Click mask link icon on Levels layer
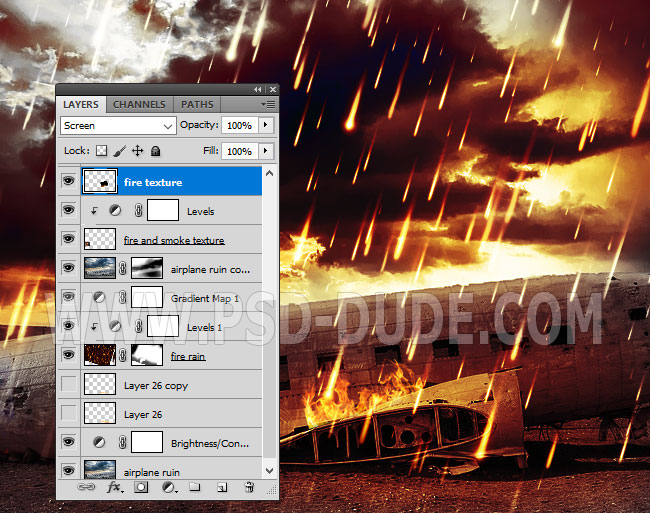 (x=138, y=211)
